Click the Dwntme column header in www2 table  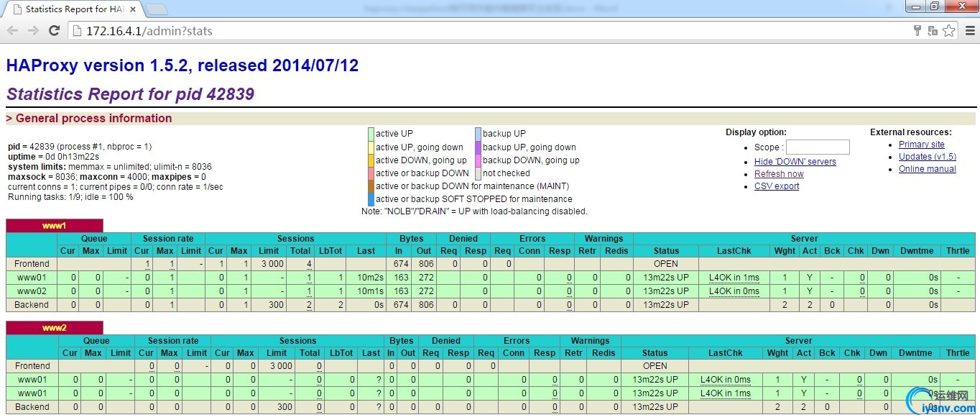915,353
